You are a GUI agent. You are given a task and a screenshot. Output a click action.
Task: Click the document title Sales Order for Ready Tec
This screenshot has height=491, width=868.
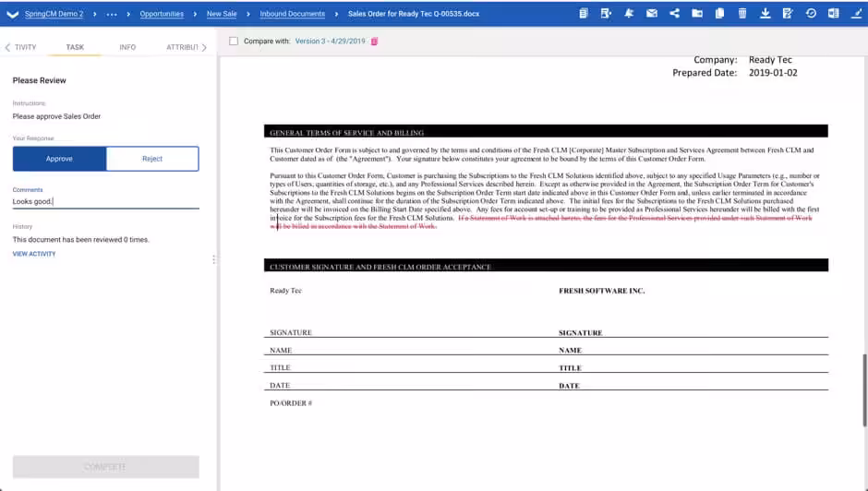[414, 14]
